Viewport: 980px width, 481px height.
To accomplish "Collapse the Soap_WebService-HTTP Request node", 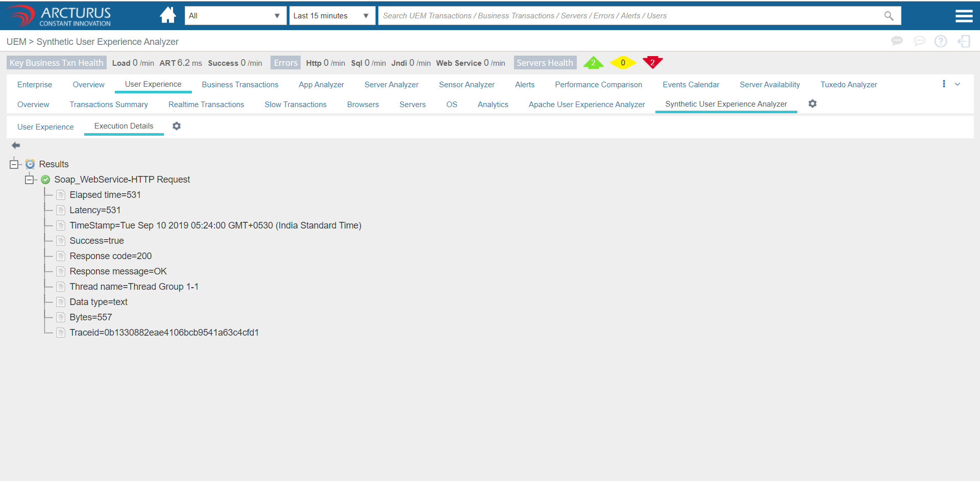I will (x=29, y=180).
